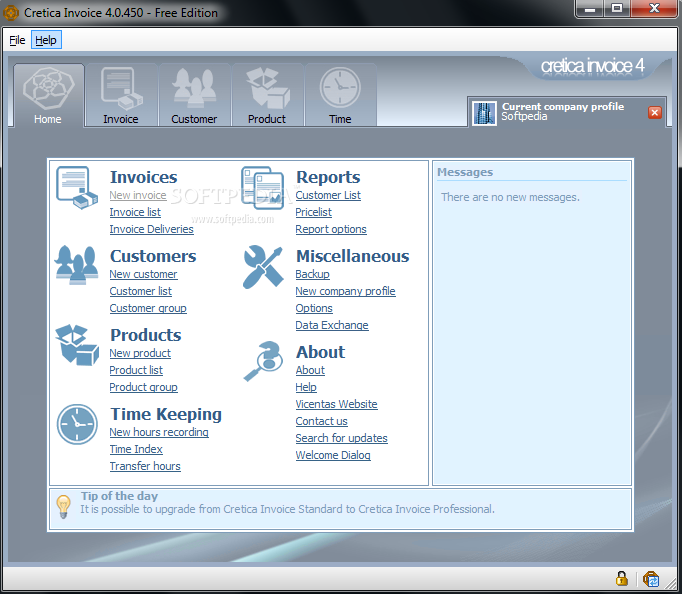
Task: Open the Home tab
Action: (48, 95)
